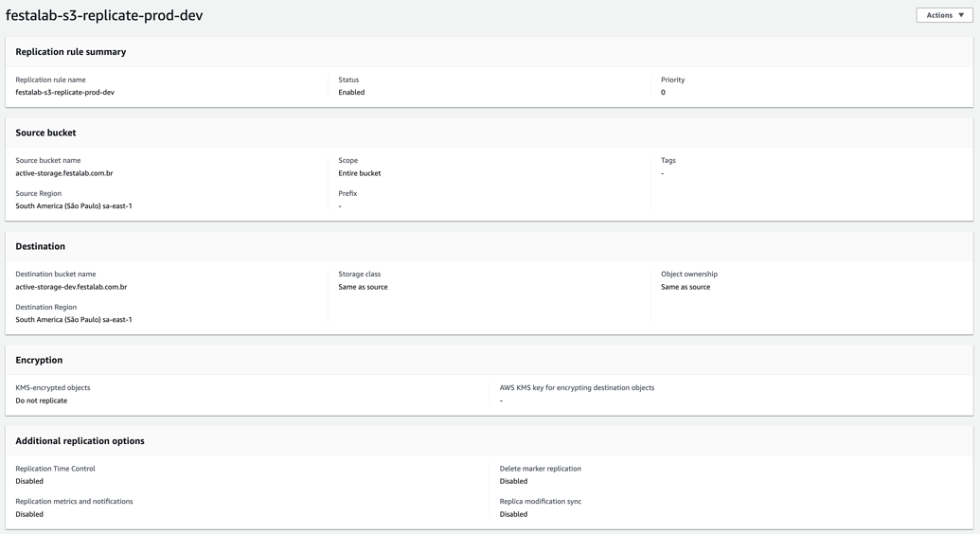
Task: Click the Priority value 0
Action: click(x=663, y=93)
